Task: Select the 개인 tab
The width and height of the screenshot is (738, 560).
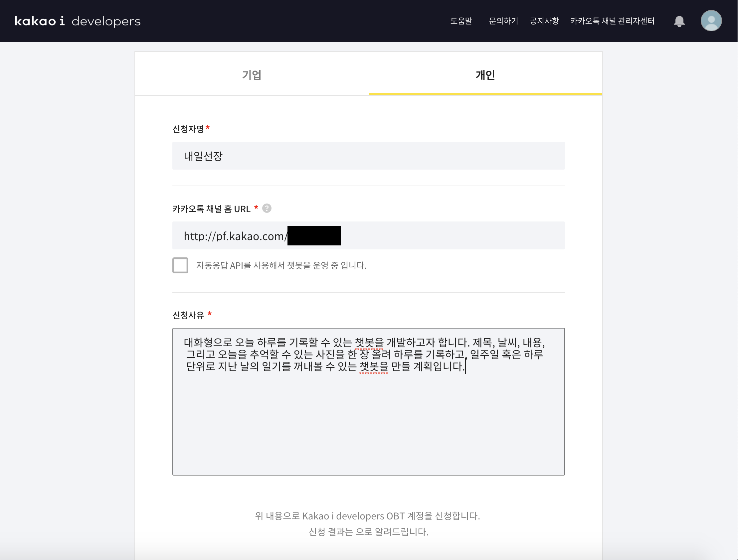Action: coord(485,75)
